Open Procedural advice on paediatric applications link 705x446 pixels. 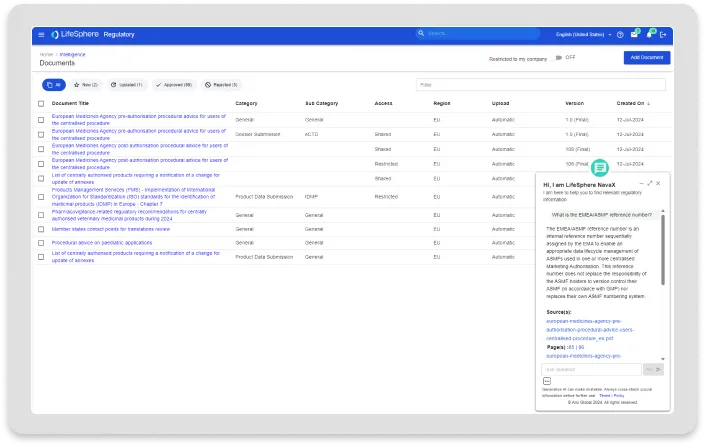[102, 242]
